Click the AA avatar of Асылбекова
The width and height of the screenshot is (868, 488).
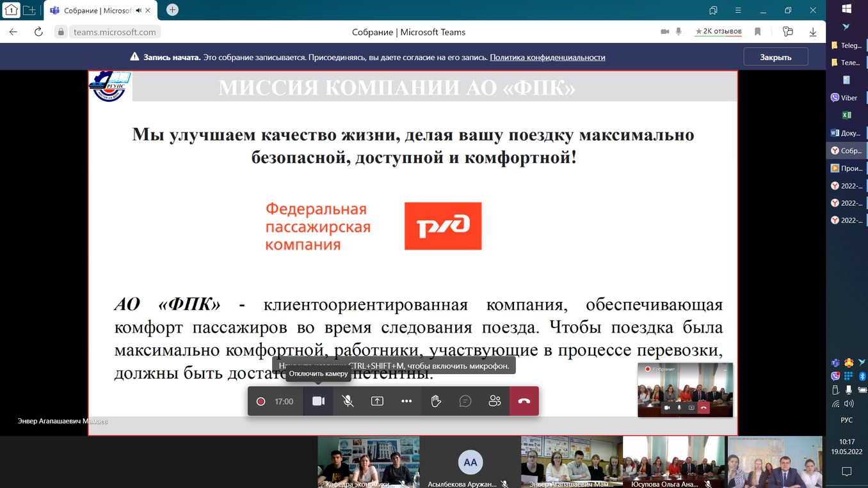click(x=470, y=462)
